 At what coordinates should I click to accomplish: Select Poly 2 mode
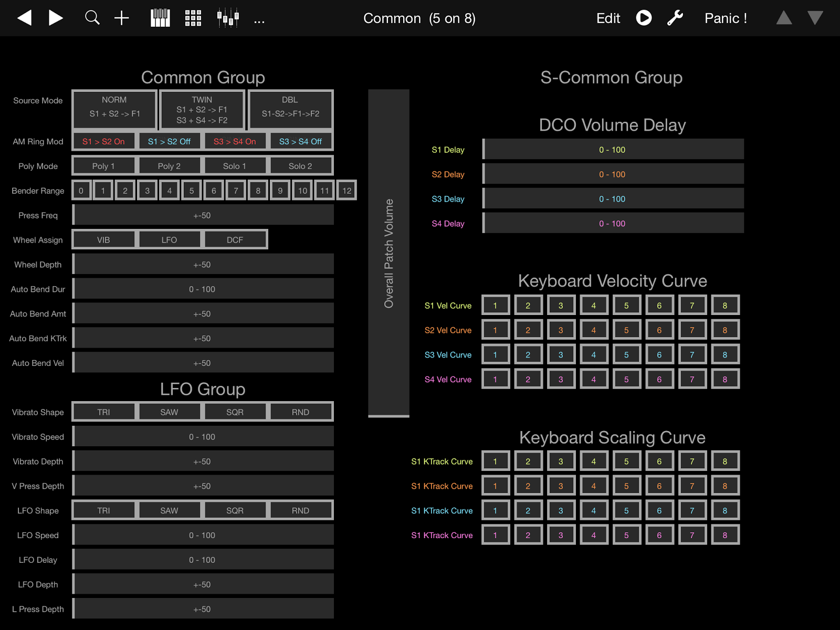point(169,166)
